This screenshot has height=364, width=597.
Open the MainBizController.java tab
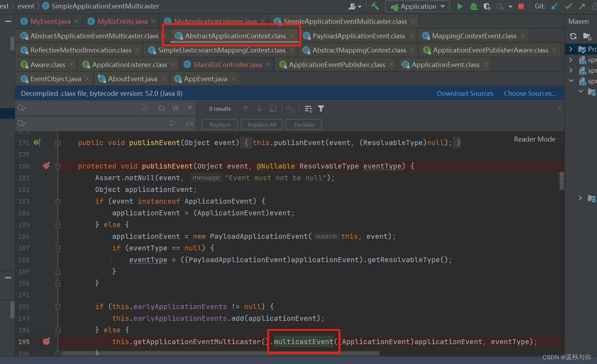tap(227, 64)
